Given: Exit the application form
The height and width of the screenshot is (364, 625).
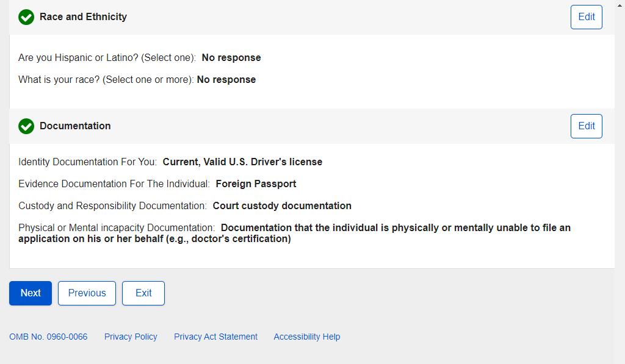Looking at the screenshot, I should (x=143, y=293).
